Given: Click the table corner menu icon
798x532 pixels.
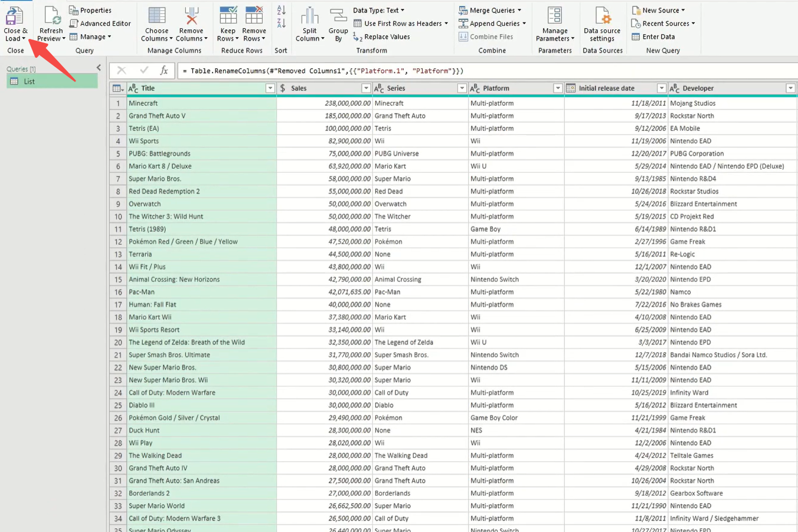Looking at the screenshot, I should (x=117, y=88).
